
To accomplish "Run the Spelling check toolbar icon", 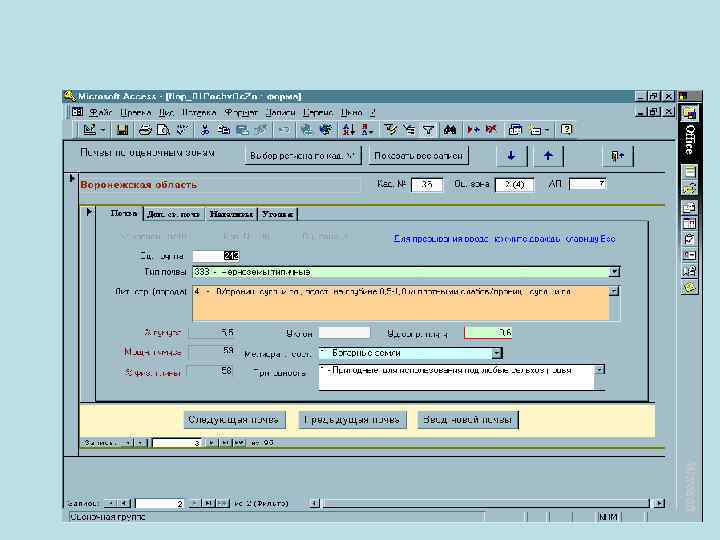I will (x=182, y=130).
